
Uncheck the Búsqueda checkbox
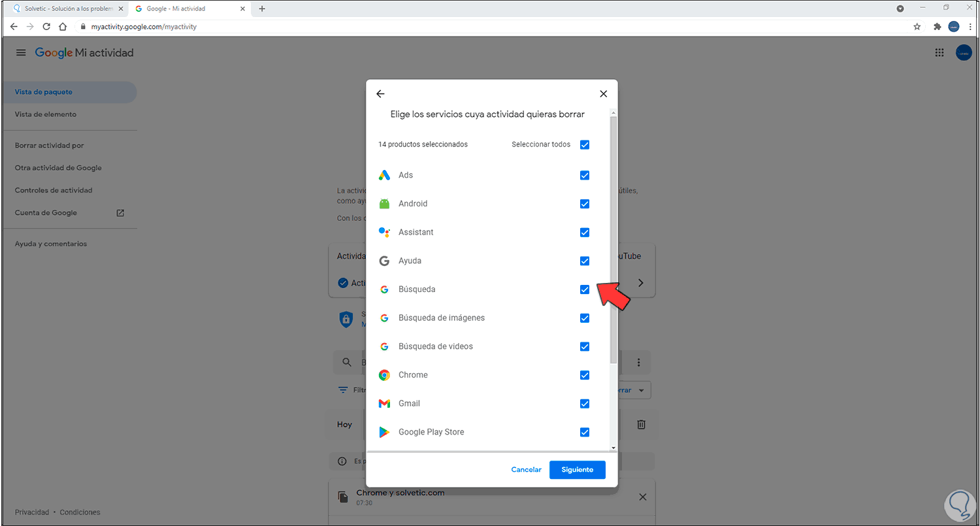(585, 289)
